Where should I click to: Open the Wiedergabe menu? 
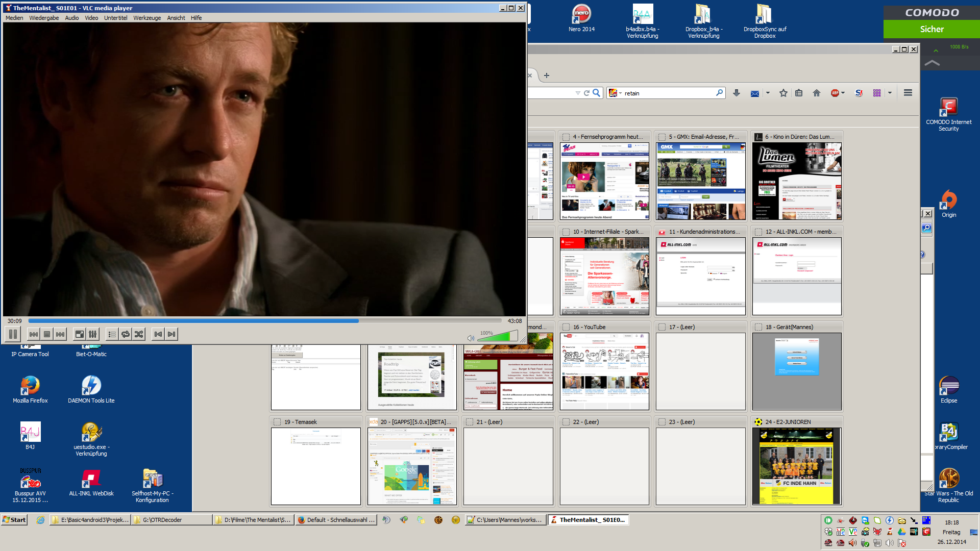point(44,18)
